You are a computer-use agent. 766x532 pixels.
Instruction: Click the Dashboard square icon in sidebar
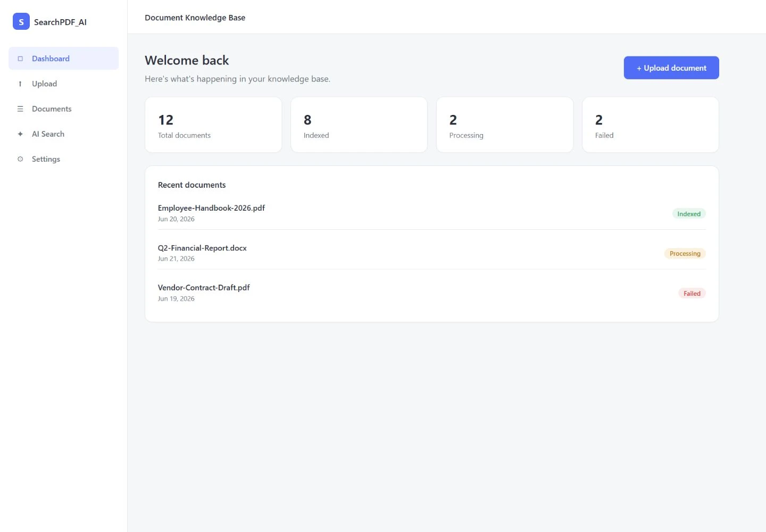coord(20,59)
